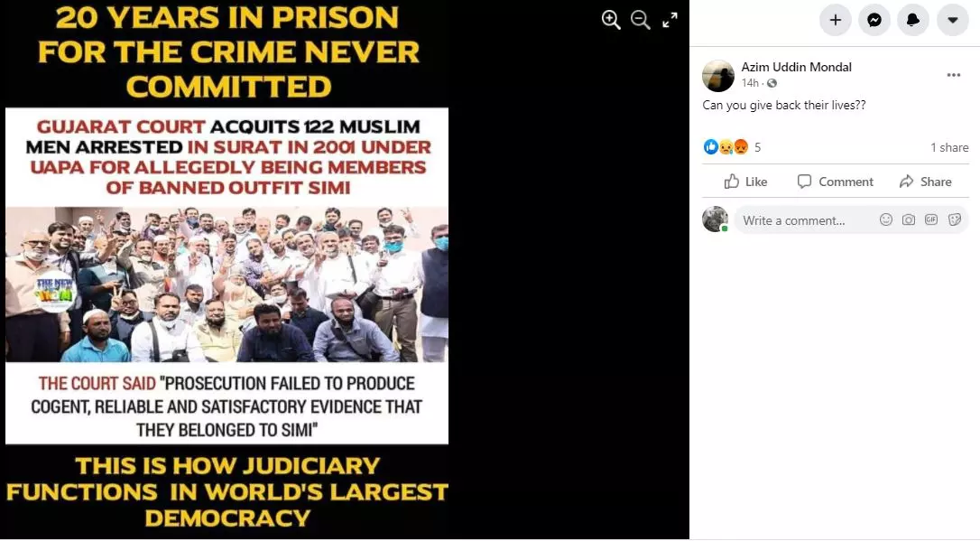The height and width of the screenshot is (541, 980).
Task: Add a sticker to comment
Action: click(955, 219)
